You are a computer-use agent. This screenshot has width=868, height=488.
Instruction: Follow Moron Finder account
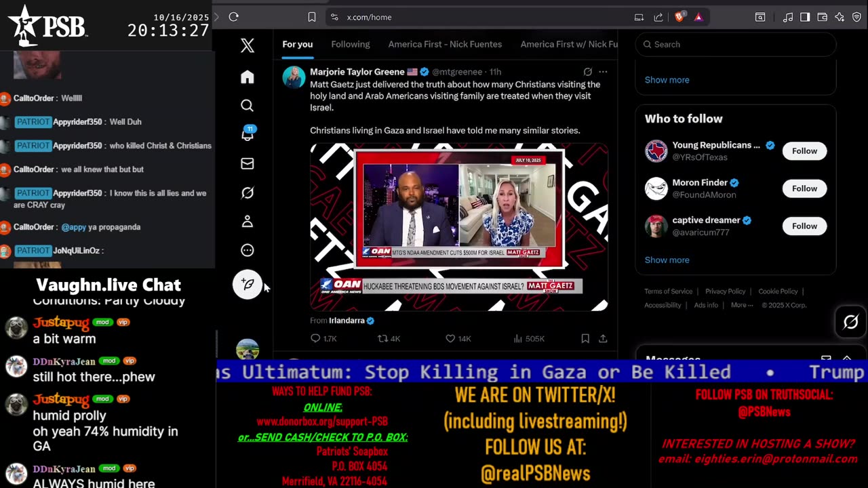(804, 188)
